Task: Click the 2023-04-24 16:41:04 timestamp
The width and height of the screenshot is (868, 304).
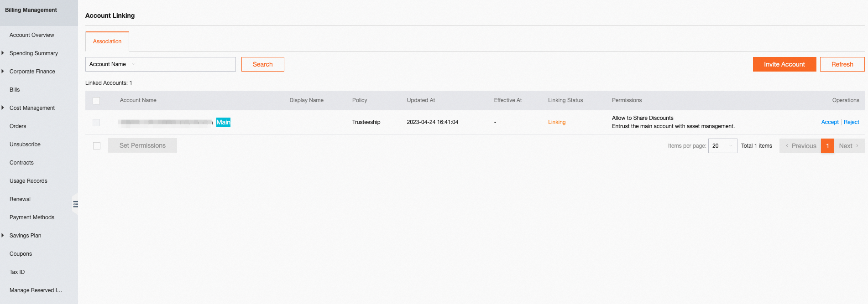Action: point(433,122)
